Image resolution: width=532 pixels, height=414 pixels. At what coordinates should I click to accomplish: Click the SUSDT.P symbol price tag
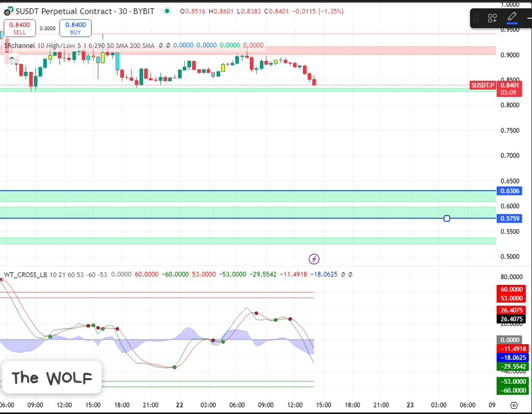pyautogui.click(x=483, y=85)
